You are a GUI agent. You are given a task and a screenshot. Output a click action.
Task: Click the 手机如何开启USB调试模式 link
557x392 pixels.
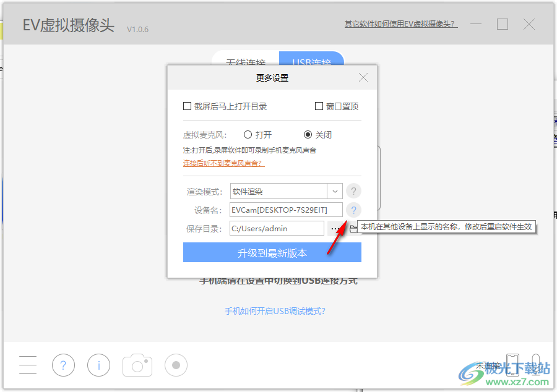click(x=275, y=310)
